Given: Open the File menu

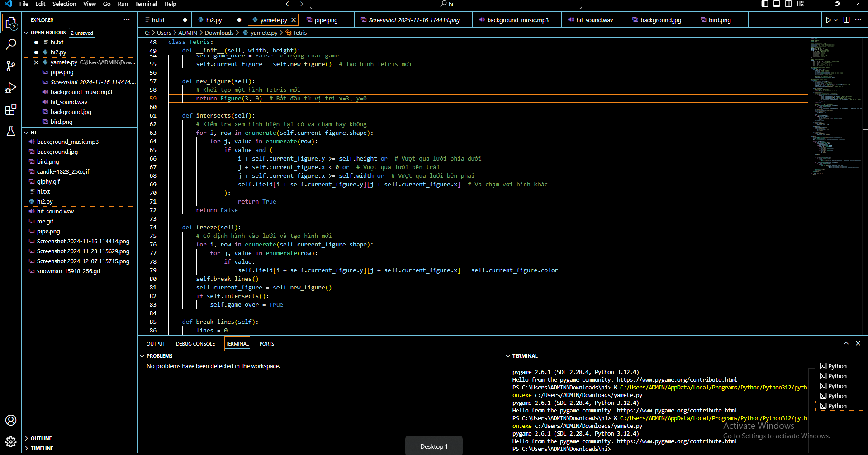Looking at the screenshot, I should tap(24, 4).
